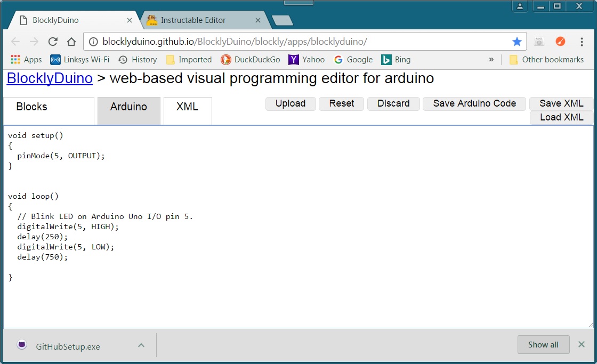Click the Upload button
Image resolution: width=597 pixels, height=364 pixels.
(290, 103)
